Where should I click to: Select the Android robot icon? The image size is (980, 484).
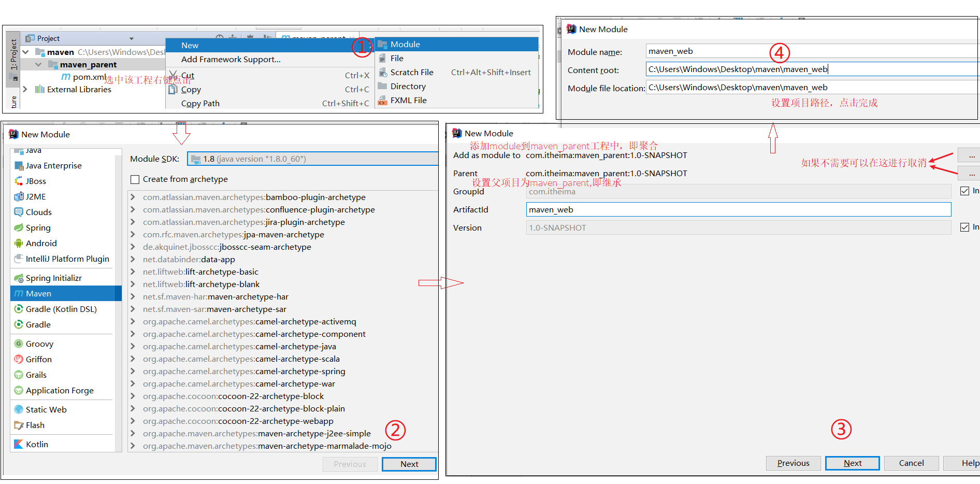point(19,243)
